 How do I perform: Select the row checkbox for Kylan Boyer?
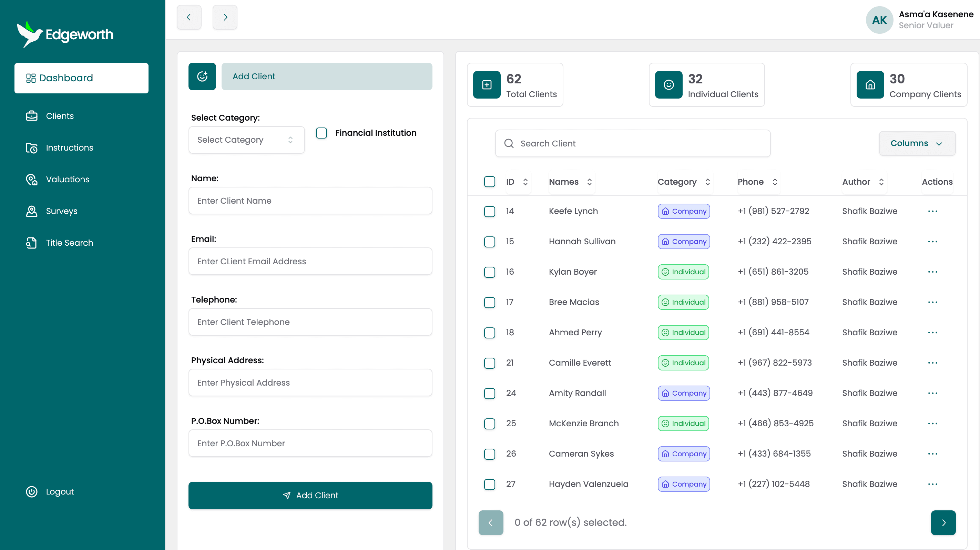pyautogui.click(x=489, y=272)
